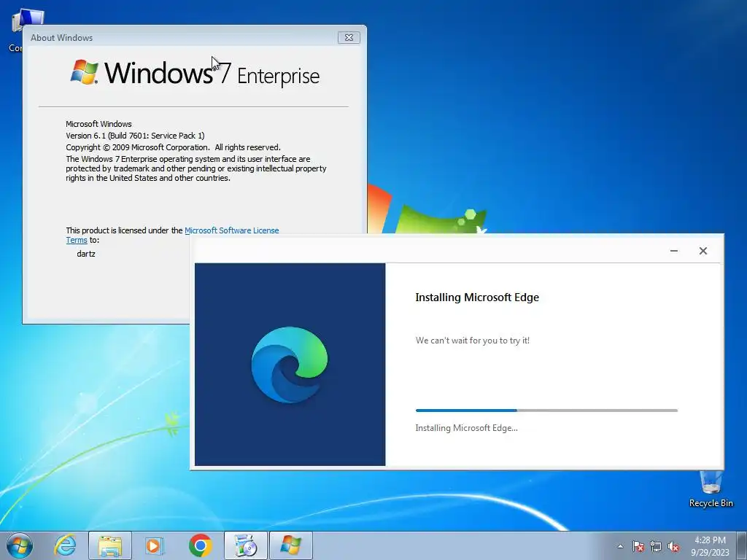Open the clock showing 4:28 PM

(710, 540)
